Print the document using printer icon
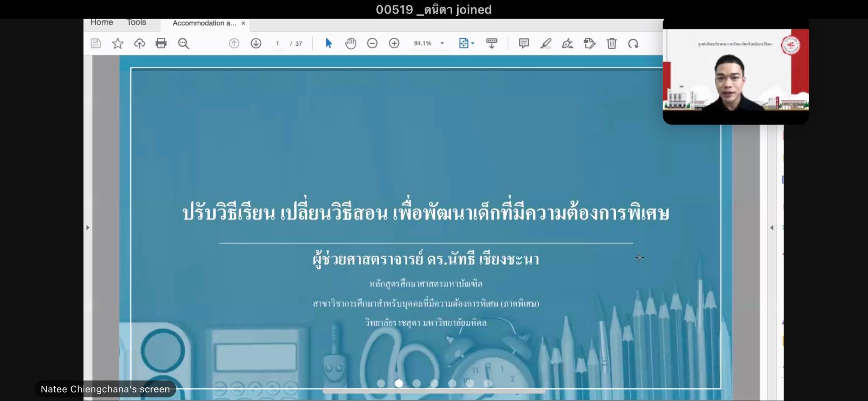The width and height of the screenshot is (868, 401). tap(161, 43)
